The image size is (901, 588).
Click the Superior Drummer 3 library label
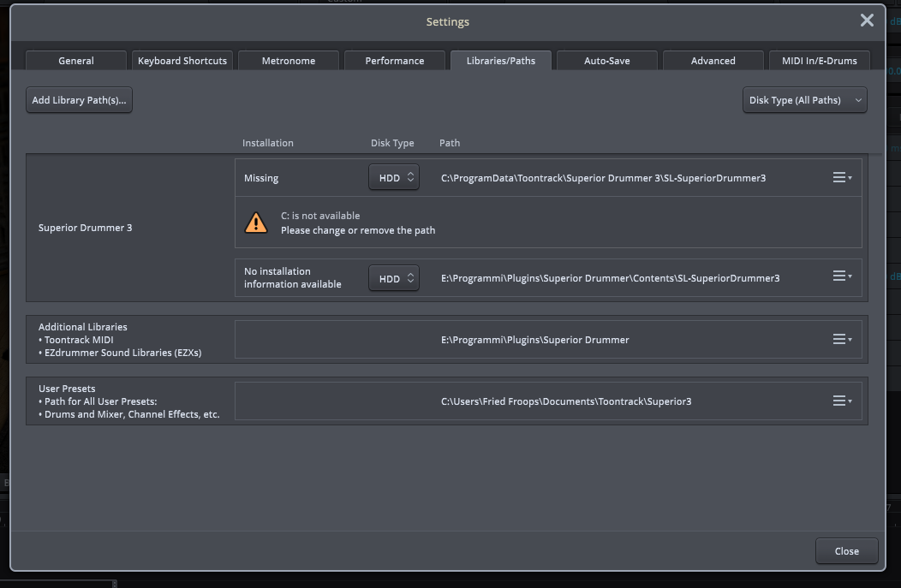coord(85,228)
